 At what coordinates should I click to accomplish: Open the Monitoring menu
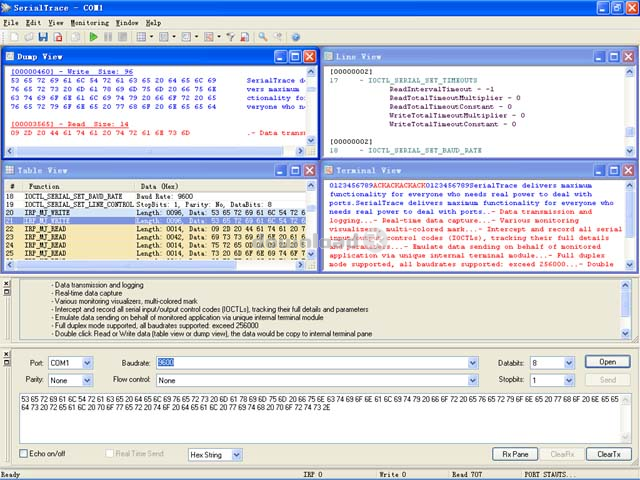[90, 23]
